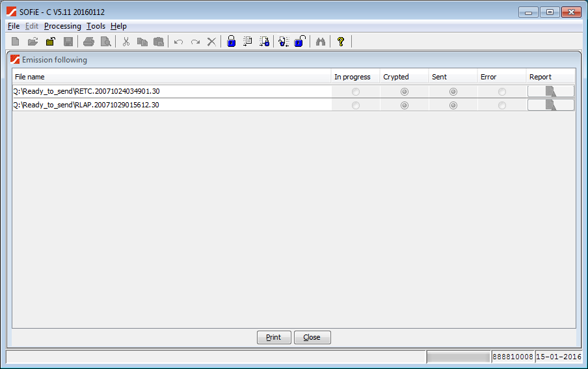Click the Crypted radio button for RETC file
Image resolution: width=588 pixels, height=369 pixels.
tap(405, 92)
